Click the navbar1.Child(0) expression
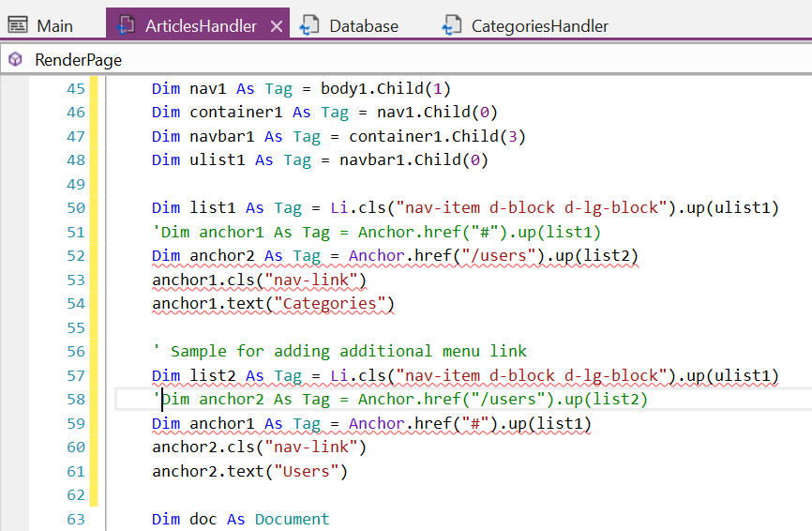The height and width of the screenshot is (531, 812). pyautogui.click(x=414, y=160)
